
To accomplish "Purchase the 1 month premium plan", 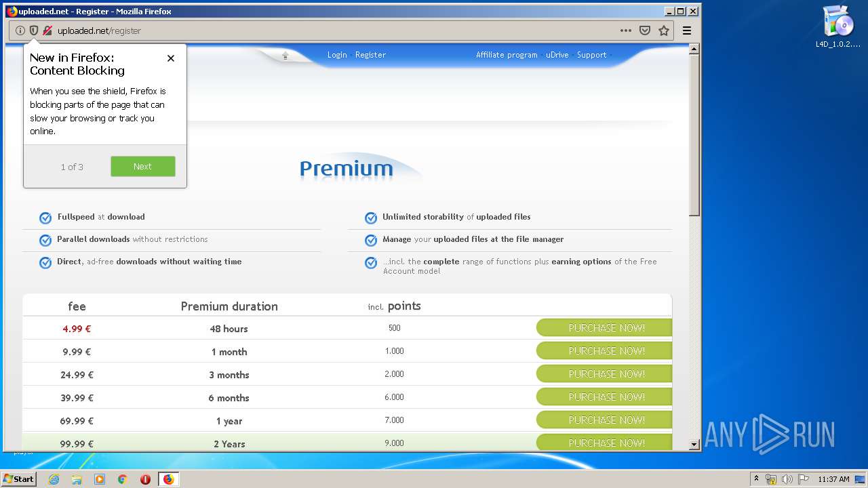I will (604, 351).
